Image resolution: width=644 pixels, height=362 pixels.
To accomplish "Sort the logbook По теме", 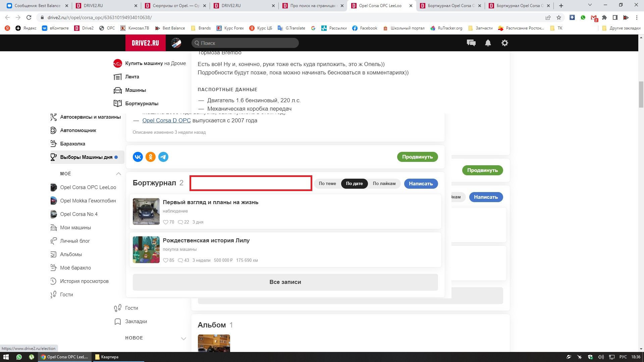I will [327, 184].
